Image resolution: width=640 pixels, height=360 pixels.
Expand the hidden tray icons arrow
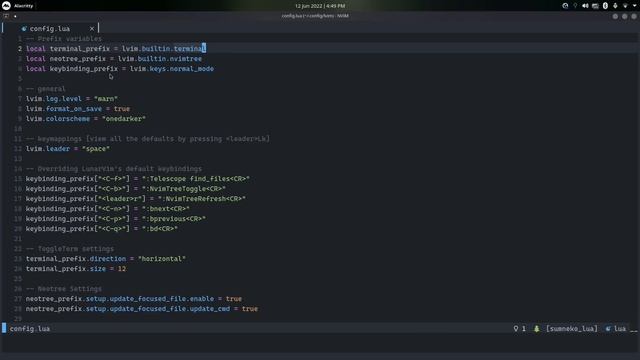click(x=635, y=5)
